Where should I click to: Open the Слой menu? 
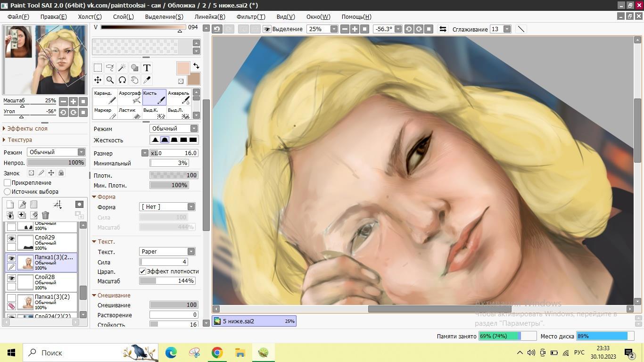[123, 16]
